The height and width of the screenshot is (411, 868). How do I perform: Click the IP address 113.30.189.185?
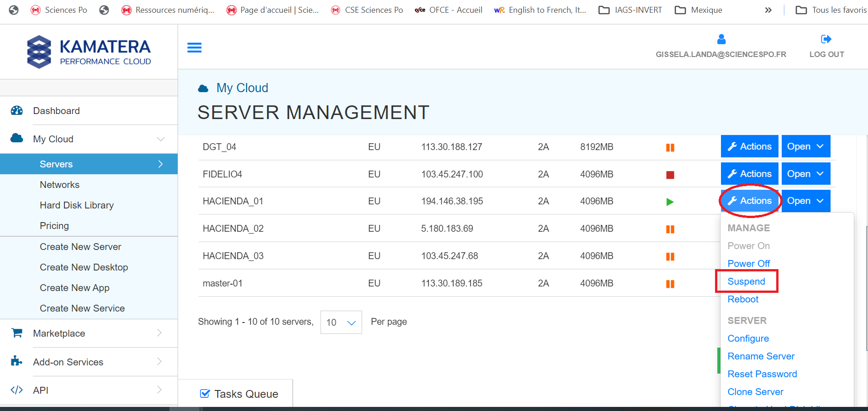tap(452, 283)
